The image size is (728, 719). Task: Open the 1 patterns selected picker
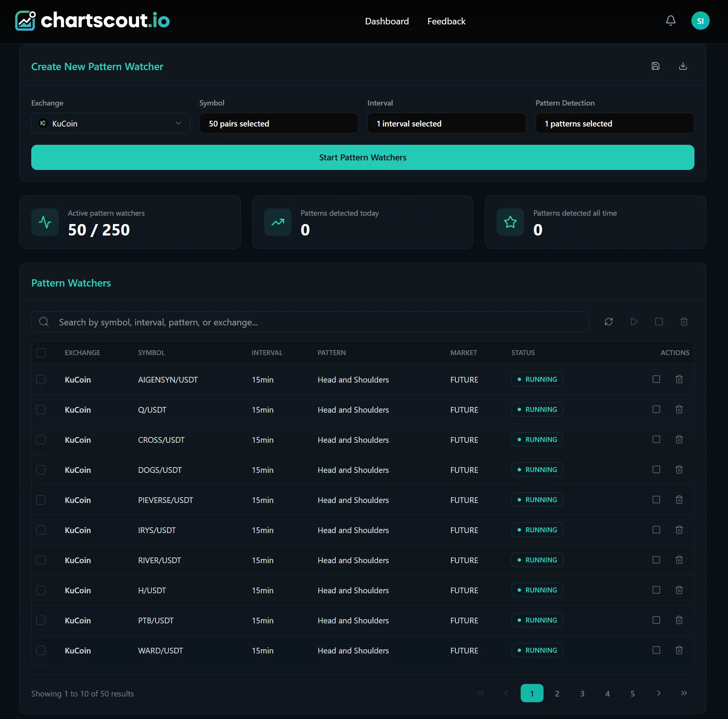pyautogui.click(x=615, y=123)
